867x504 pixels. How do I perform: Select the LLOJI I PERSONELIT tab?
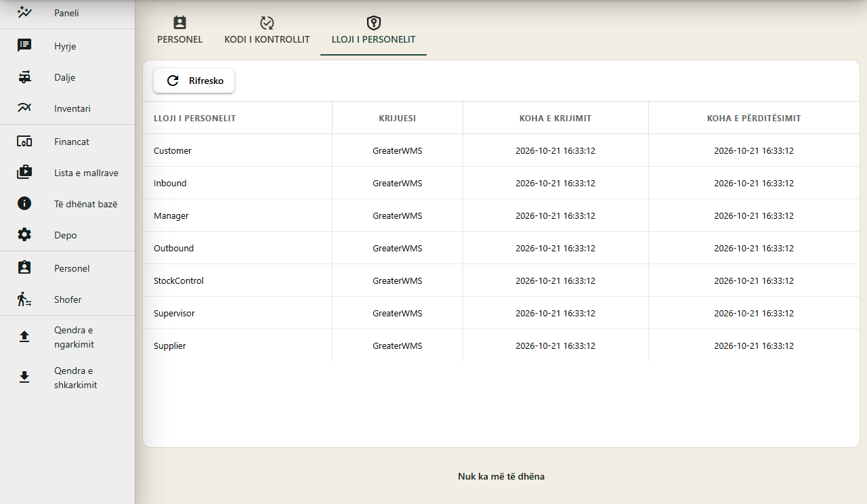[373, 31]
